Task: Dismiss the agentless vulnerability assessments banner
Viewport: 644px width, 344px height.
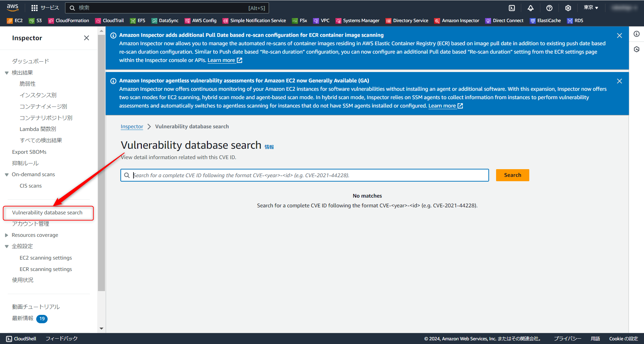Action: pyautogui.click(x=620, y=81)
